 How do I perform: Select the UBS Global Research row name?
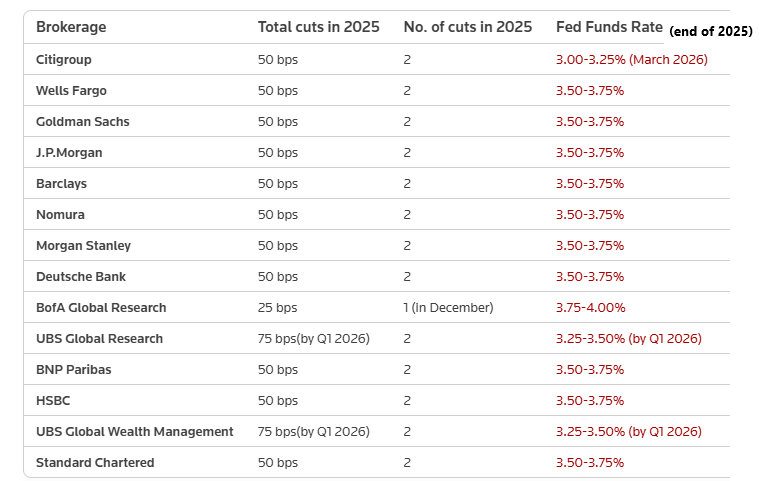pos(99,338)
